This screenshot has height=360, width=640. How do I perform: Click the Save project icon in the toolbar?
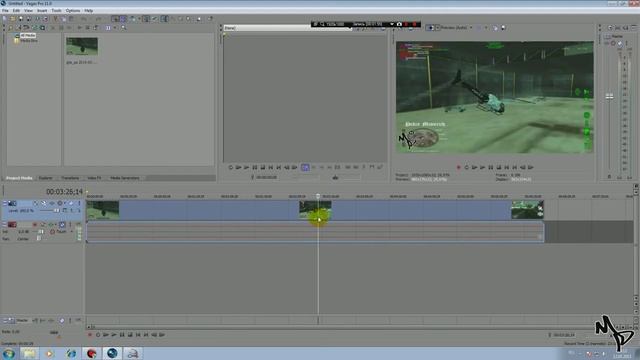[x=20, y=19]
